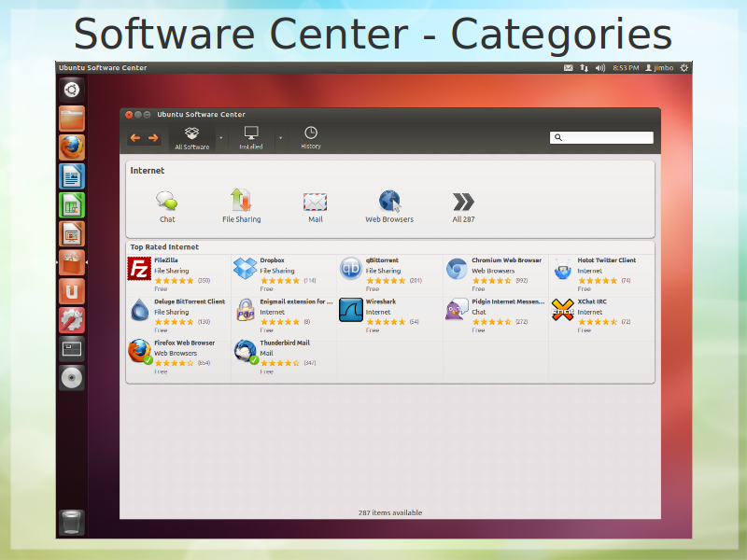747x560 pixels.
Task: Open the workspace switcher in the launcher
Action: point(72,349)
